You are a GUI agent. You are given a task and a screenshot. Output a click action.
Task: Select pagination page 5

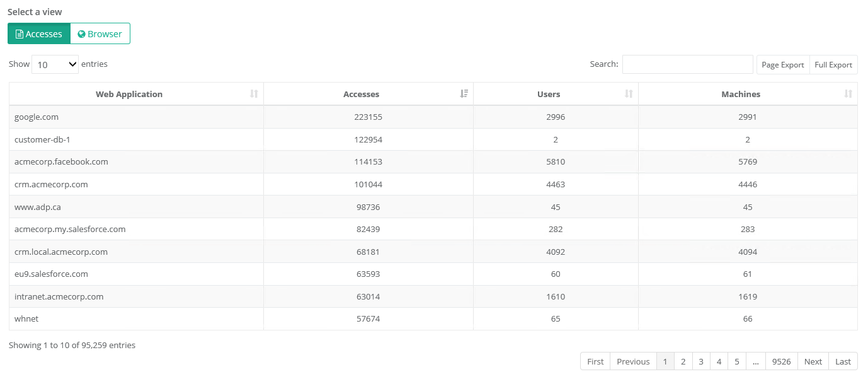pyautogui.click(x=737, y=361)
